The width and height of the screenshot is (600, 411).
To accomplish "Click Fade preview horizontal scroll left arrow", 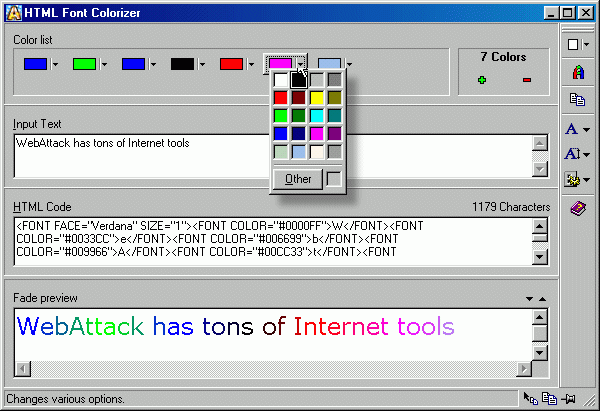I will pos(23,369).
